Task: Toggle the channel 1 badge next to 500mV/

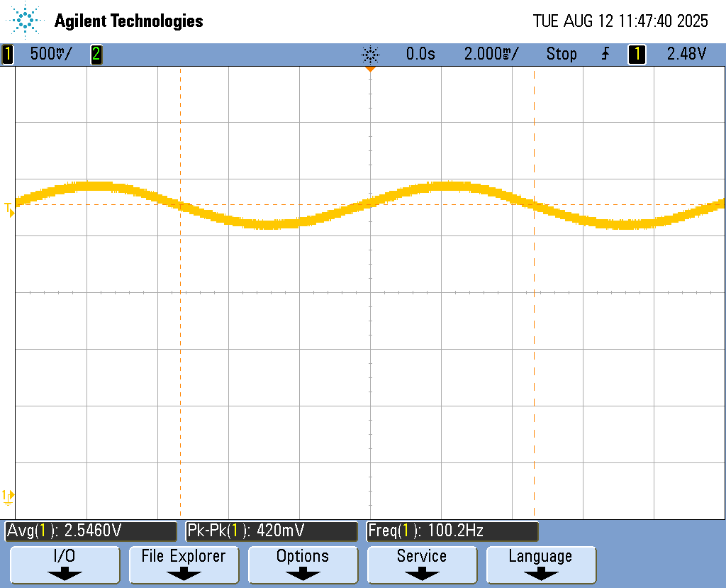Action: pos(8,54)
